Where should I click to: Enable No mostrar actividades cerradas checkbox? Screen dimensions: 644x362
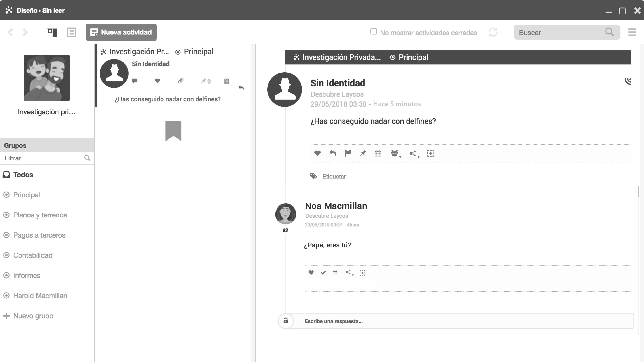coord(373,31)
